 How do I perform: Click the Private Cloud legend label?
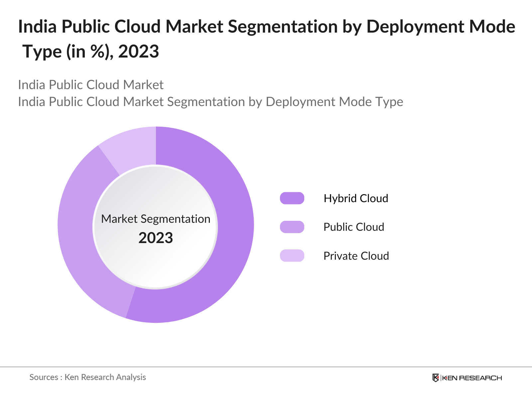coord(356,256)
